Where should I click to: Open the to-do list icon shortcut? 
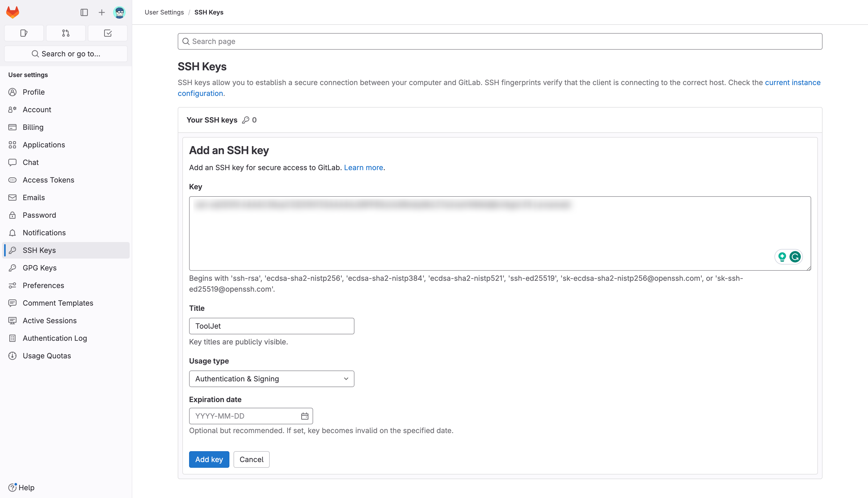[108, 33]
